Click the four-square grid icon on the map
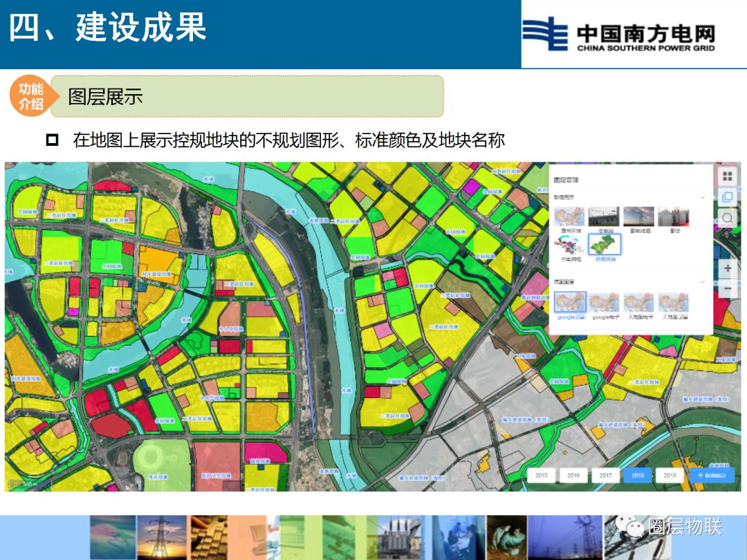Screen dimensions: 747x560 [x=727, y=176]
